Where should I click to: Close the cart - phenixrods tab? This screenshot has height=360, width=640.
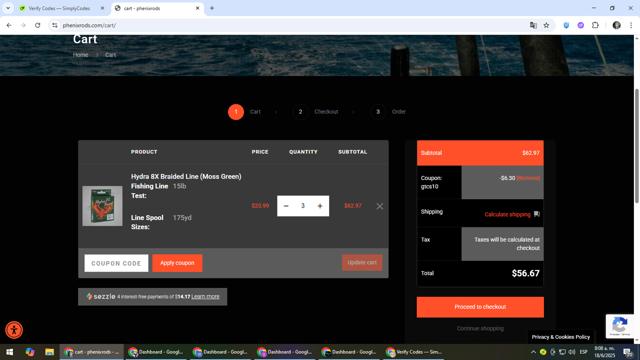tap(198, 8)
